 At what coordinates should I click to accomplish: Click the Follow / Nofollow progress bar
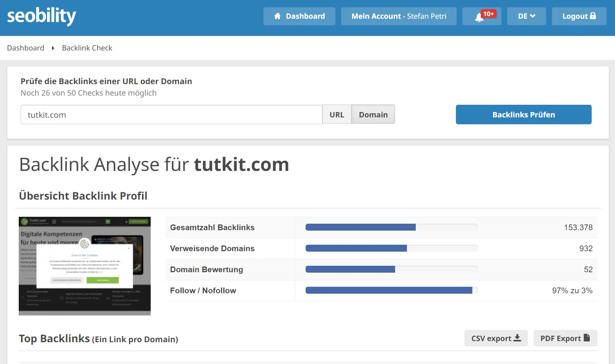click(x=391, y=291)
